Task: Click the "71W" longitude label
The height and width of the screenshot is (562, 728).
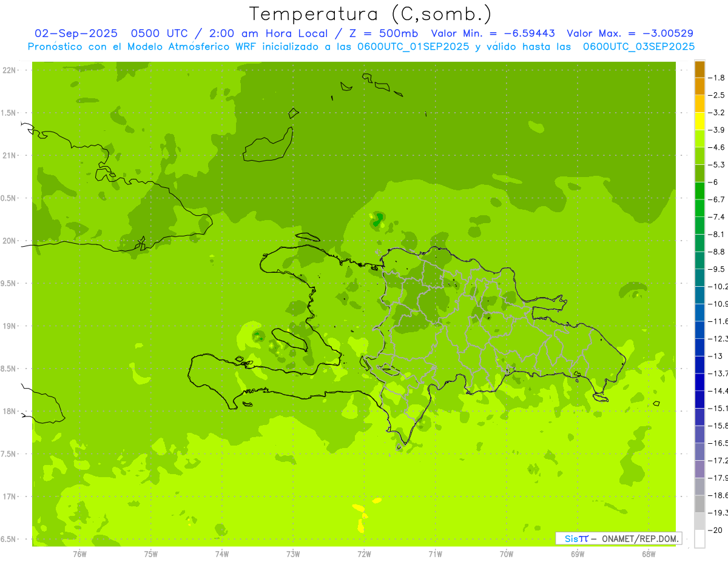Action: click(435, 554)
